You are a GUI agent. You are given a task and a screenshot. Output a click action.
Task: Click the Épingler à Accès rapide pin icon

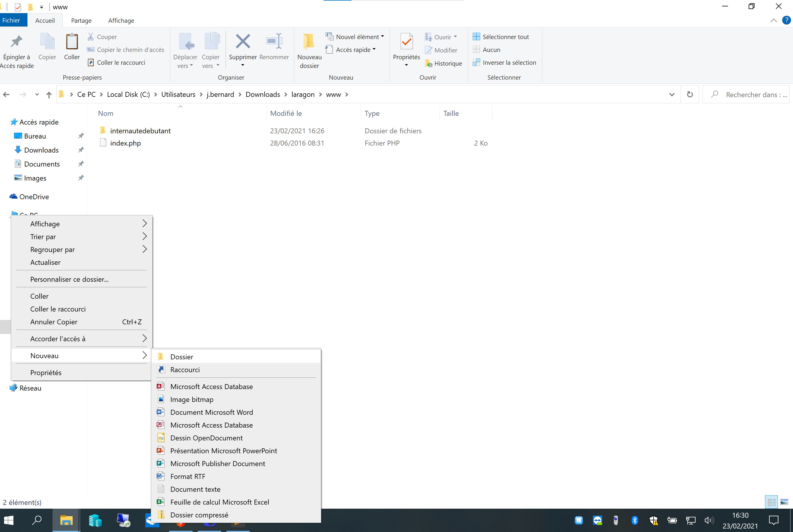point(16,41)
